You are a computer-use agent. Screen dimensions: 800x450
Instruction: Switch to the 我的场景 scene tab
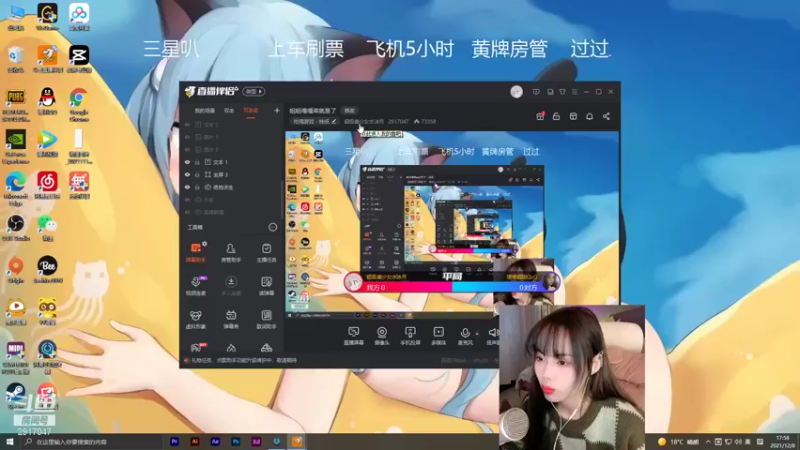pos(205,111)
